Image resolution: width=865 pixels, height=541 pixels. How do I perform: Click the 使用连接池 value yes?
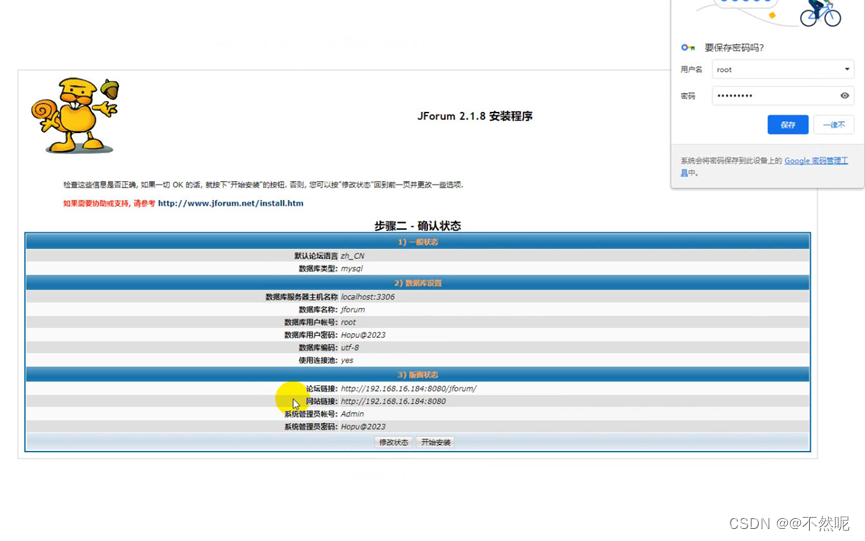click(347, 360)
